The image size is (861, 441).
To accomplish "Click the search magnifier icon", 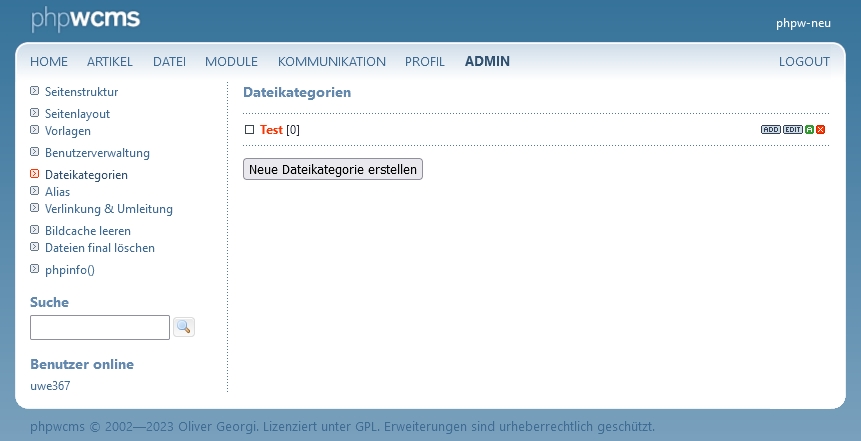I will point(184,327).
